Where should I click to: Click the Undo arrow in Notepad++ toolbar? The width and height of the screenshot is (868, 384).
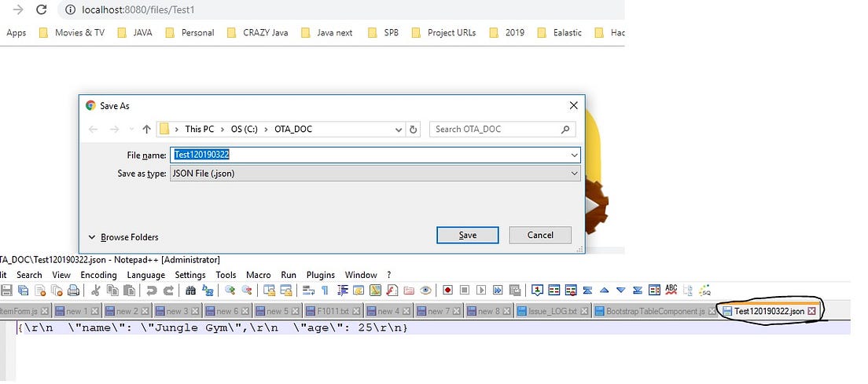point(151,290)
